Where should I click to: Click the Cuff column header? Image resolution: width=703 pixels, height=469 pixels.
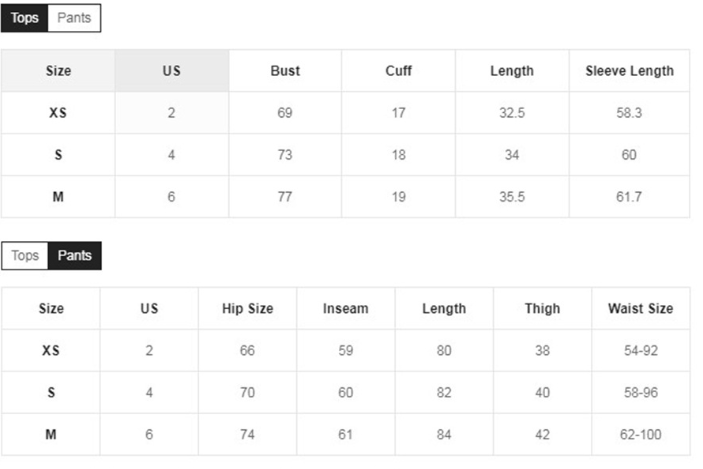[399, 71]
